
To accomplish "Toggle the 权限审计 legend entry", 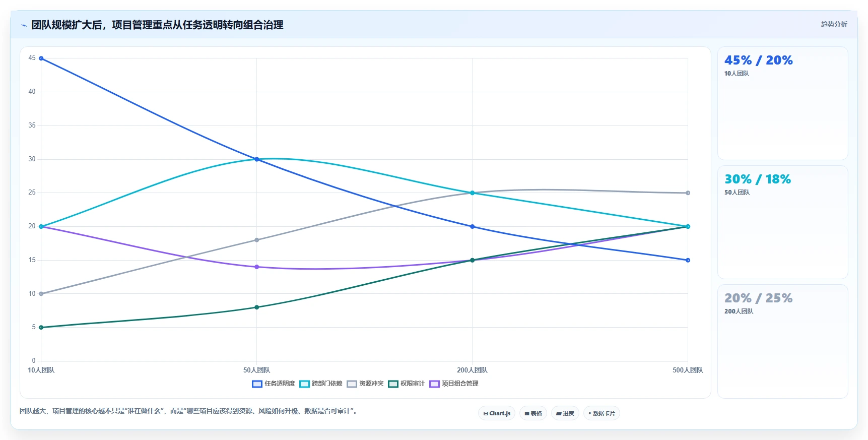I will [x=407, y=384].
